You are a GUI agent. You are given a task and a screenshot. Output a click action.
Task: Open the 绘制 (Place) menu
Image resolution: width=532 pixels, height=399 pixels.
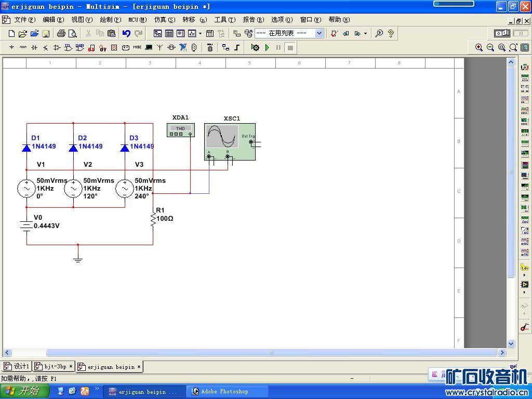[110, 20]
